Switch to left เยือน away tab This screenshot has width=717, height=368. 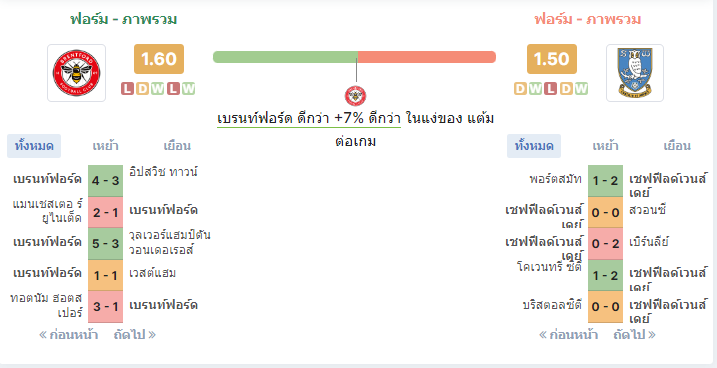click(x=177, y=146)
